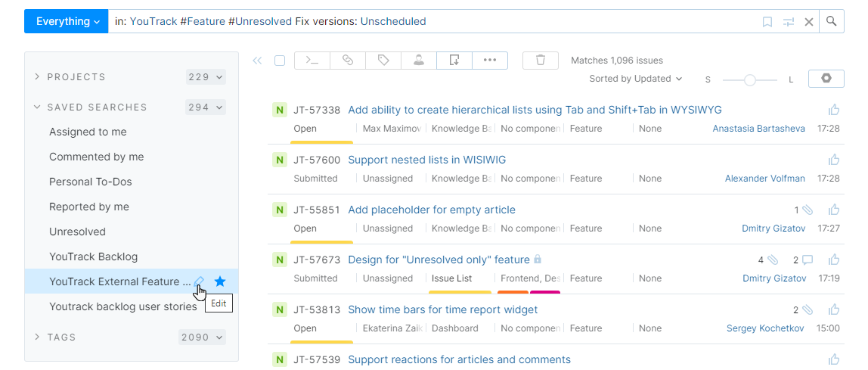
Task: Click the Anastasia Bartasheva reporter link
Action: coord(758,129)
